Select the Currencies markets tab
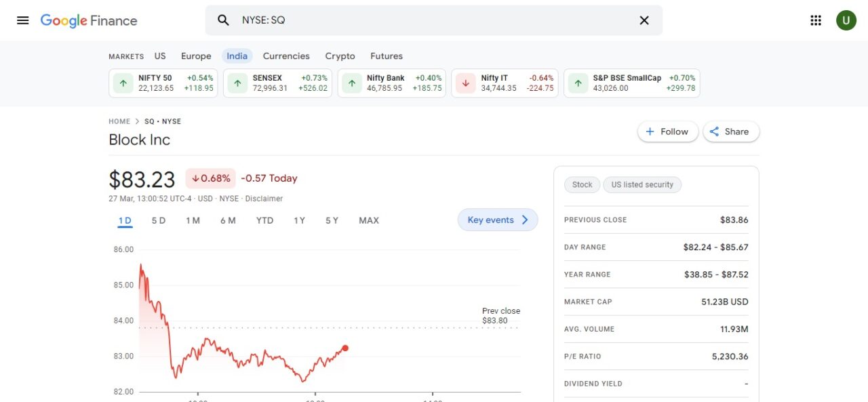 [x=286, y=56]
